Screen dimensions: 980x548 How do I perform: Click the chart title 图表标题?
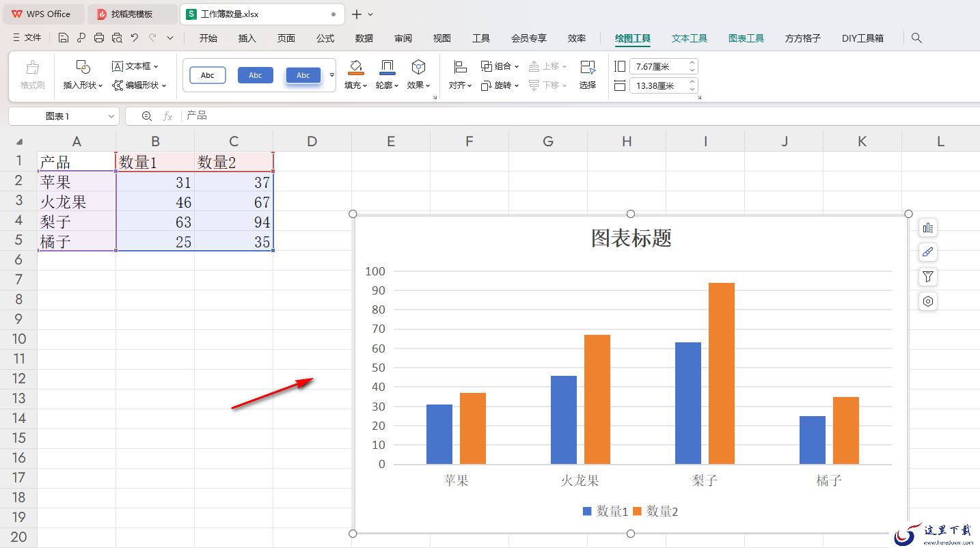coord(631,238)
